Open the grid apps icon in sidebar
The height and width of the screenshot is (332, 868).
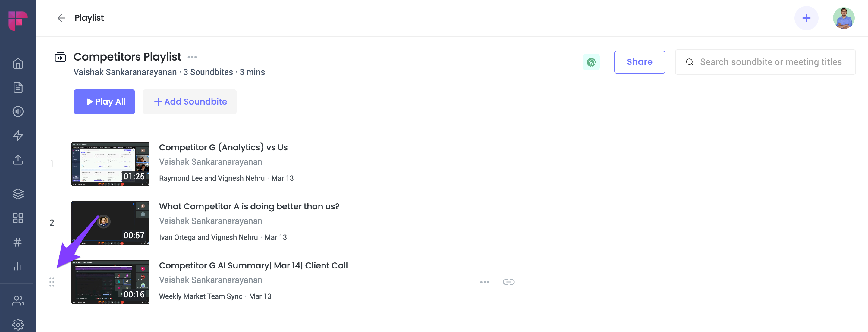pos(18,218)
